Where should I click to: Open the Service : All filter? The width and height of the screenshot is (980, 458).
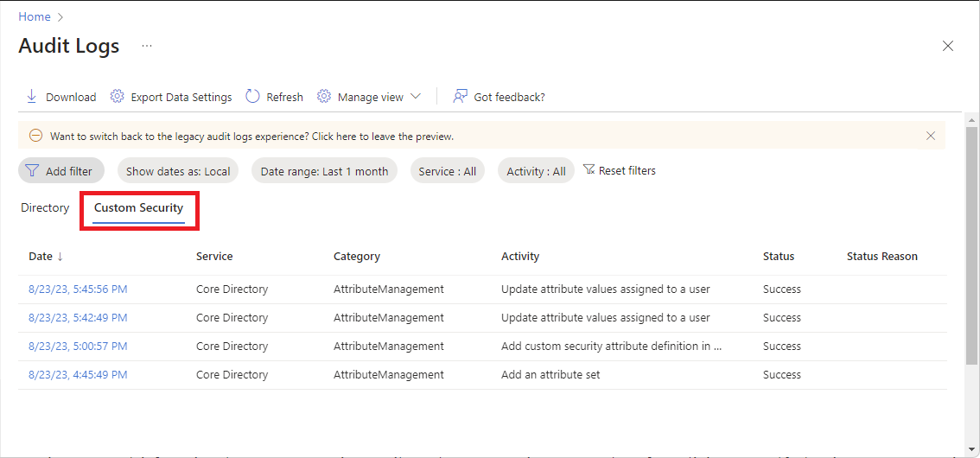pyautogui.click(x=447, y=171)
